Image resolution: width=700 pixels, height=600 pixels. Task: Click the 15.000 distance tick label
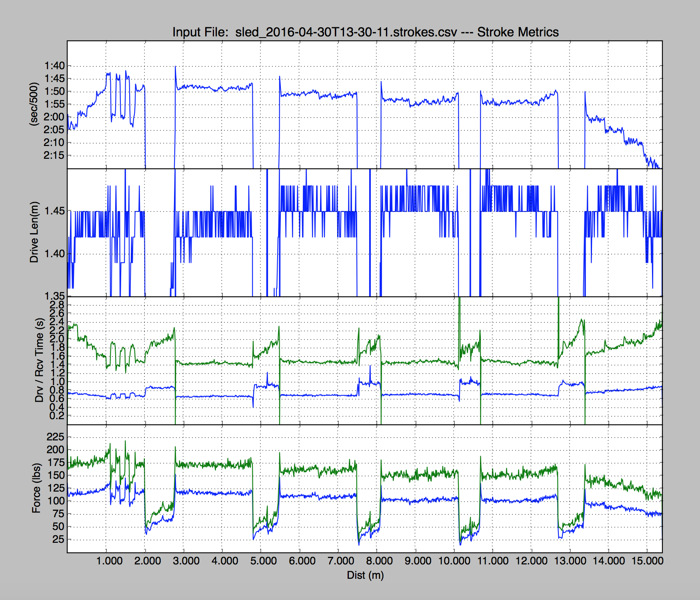coord(647,561)
